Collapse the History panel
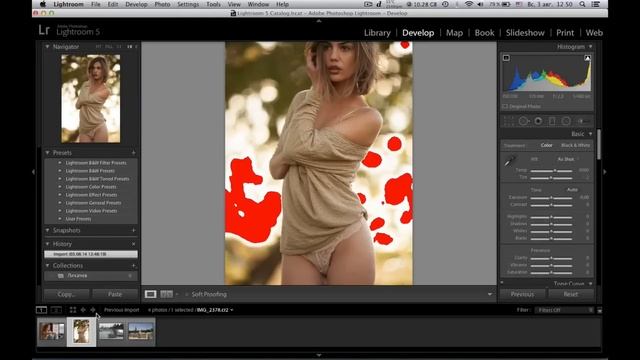This screenshot has width=640, height=360. tap(47, 244)
